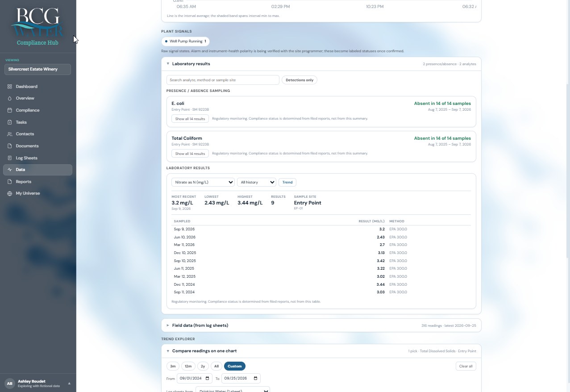Image resolution: width=570 pixels, height=392 pixels.
Task: Go to Dashboard page
Action: pyautogui.click(x=37, y=87)
